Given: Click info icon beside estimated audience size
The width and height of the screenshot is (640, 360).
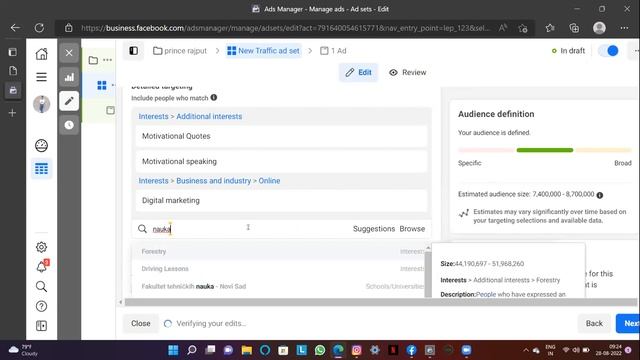Looking at the screenshot, I should point(600,195).
